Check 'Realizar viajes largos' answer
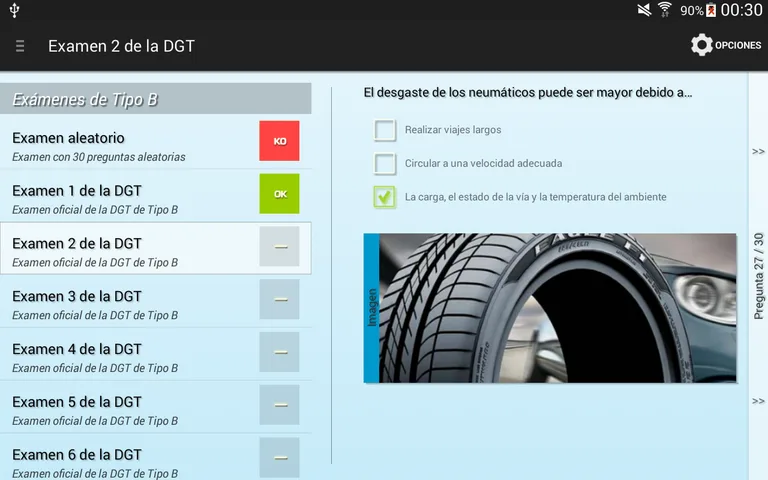Screen dimensions: 768x480 tap(385, 130)
